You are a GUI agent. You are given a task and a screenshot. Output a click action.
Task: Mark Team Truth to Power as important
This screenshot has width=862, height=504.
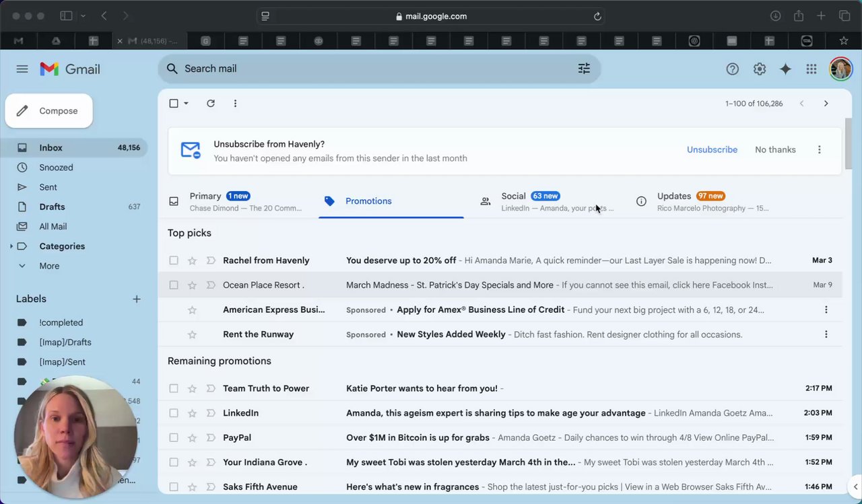click(210, 388)
